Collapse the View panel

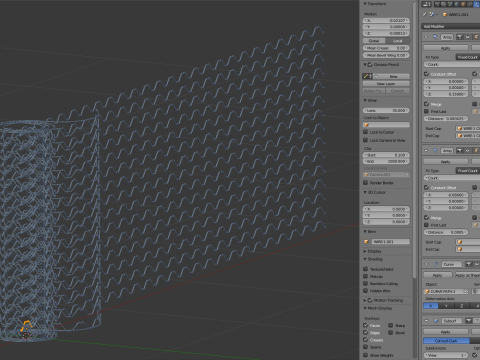pyautogui.click(x=365, y=100)
